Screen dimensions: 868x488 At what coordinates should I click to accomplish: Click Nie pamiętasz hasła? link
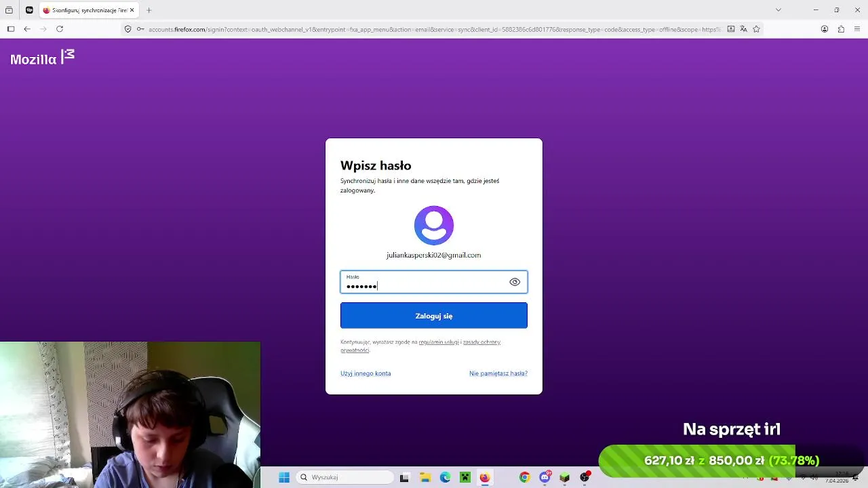(x=498, y=373)
